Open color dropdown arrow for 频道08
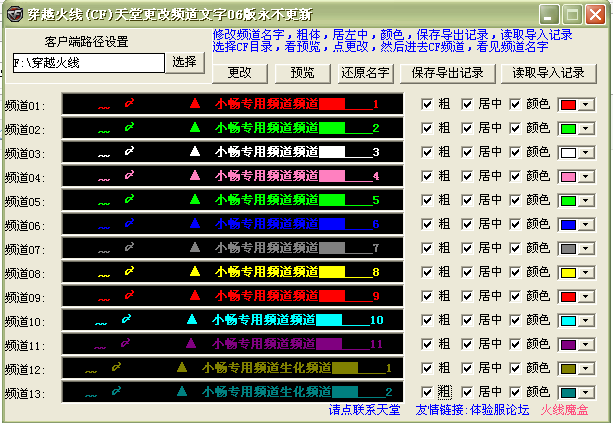The image size is (613, 423). click(x=586, y=273)
